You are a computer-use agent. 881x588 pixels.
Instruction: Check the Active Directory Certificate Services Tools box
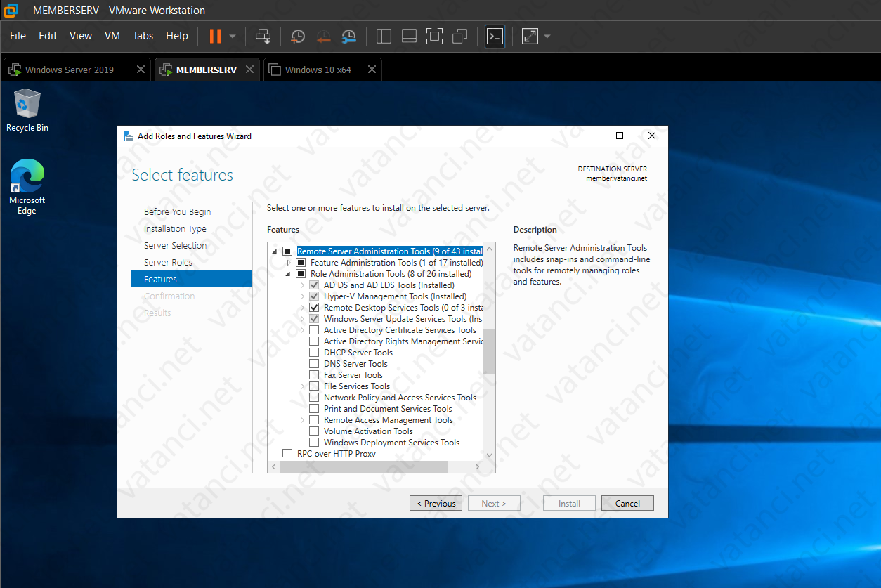click(313, 329)
